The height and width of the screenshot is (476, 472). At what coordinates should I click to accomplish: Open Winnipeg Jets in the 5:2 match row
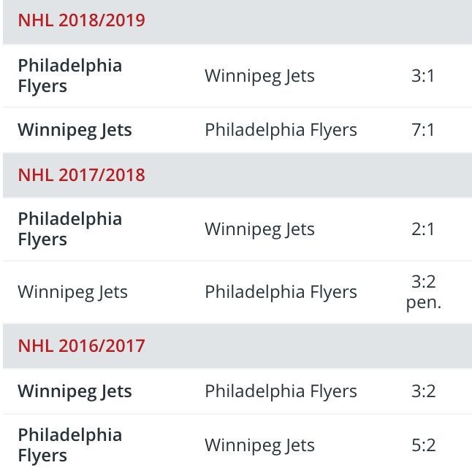(259, 445)
